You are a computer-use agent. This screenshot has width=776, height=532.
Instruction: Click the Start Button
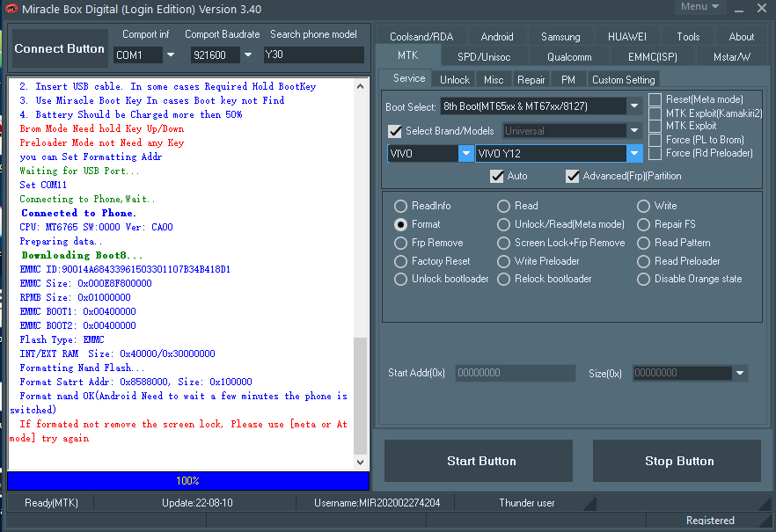[x=479, y=461]
